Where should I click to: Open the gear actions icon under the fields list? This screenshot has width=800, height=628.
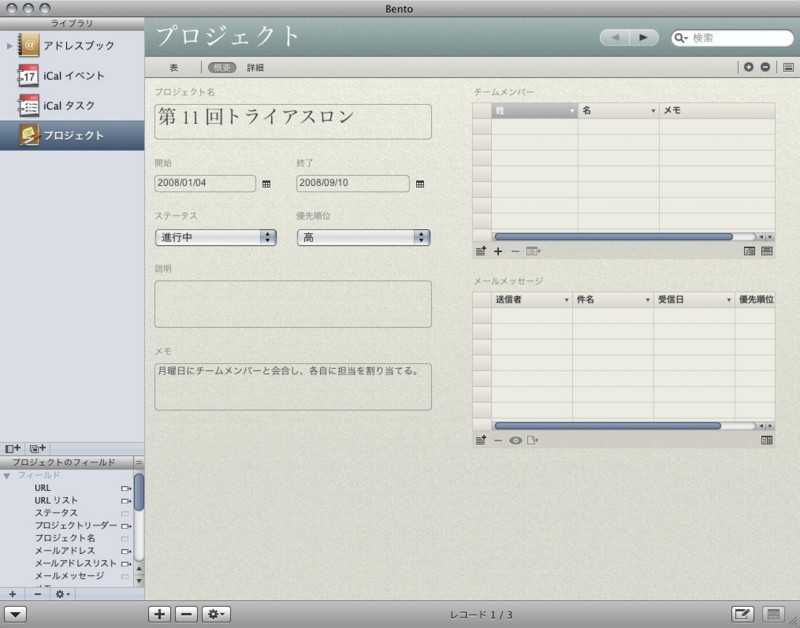pos(61,593)
